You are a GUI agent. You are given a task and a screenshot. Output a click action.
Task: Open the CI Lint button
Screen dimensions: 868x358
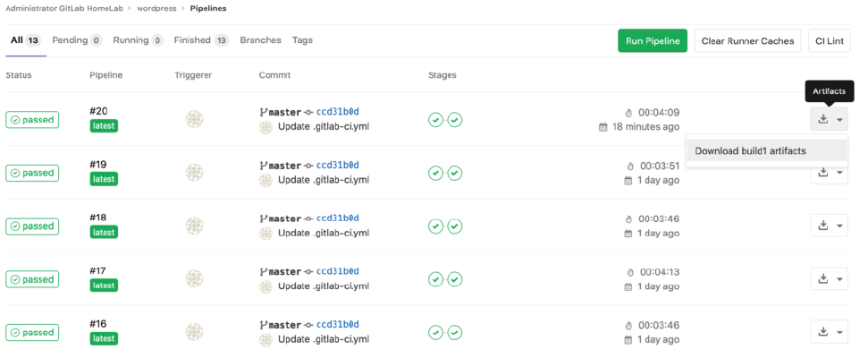(830, 41)
